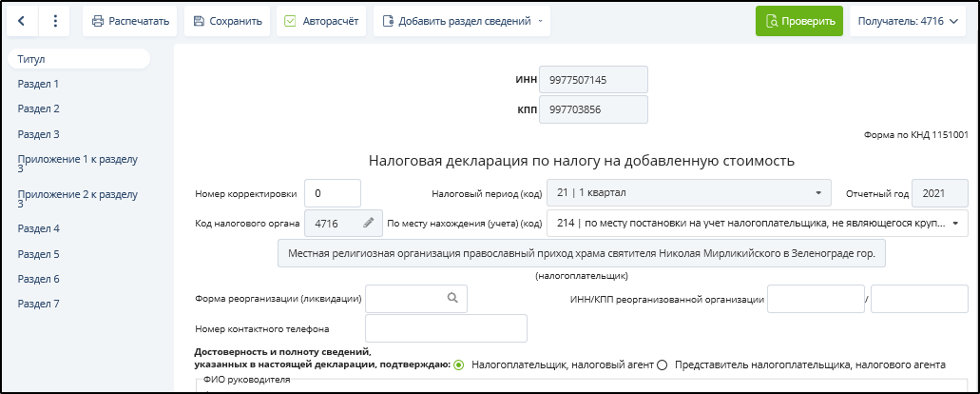This screenshot has width=980, height=394.
Task: Select Представитель налогоплательщика radio button
Action: [663, 364]
